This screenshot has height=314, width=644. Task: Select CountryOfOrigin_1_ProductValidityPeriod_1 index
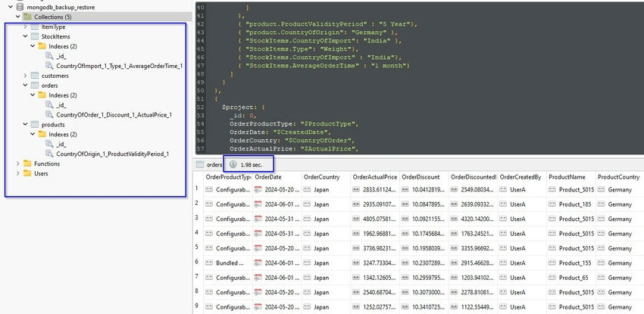[113, 154]
